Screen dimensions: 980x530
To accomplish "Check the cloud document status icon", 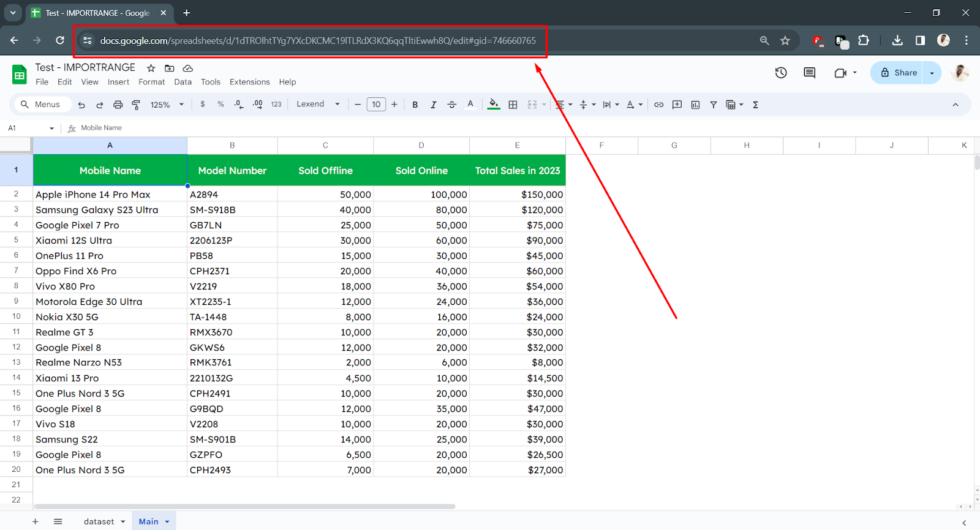I will 187,68.
